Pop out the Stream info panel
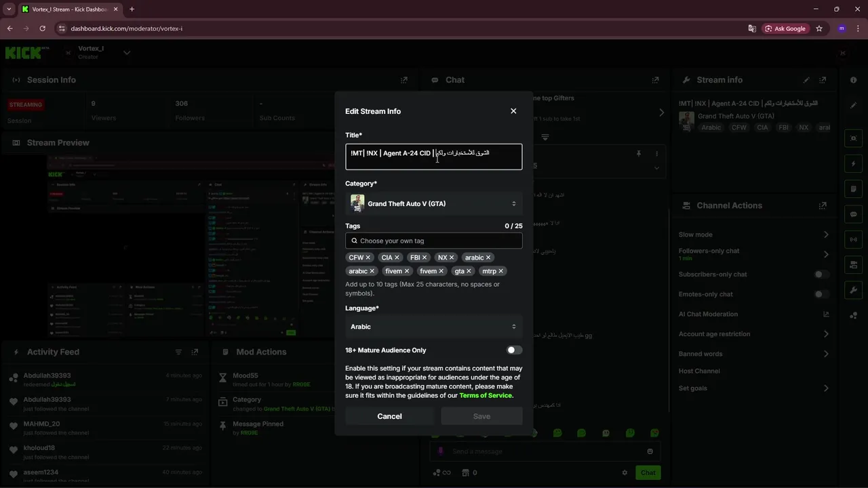The height and width of the screenshot is (488, 868). pyautogui.click(x=823, y=80)
